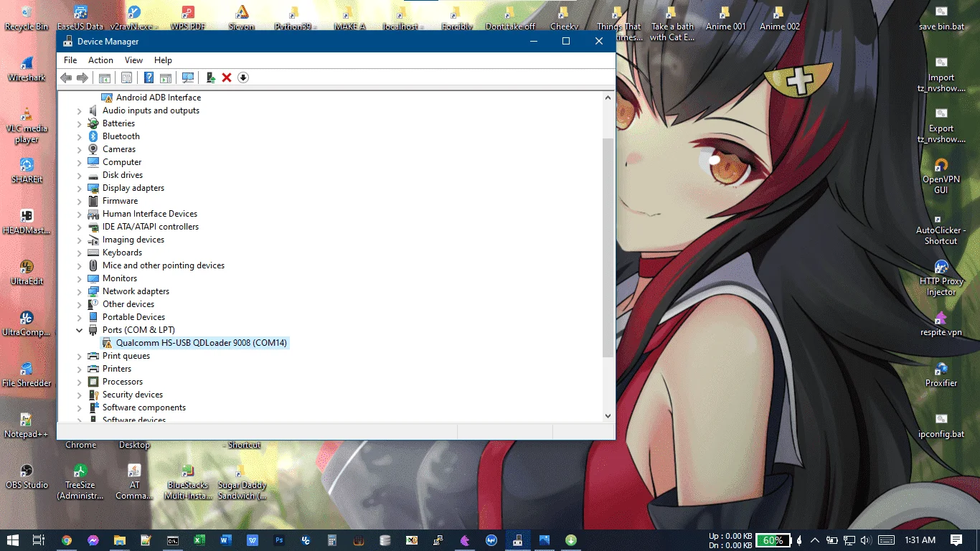The image size is (980, 551).
Task: Select OBS Studio desktop icon
Action: (27, 476)
